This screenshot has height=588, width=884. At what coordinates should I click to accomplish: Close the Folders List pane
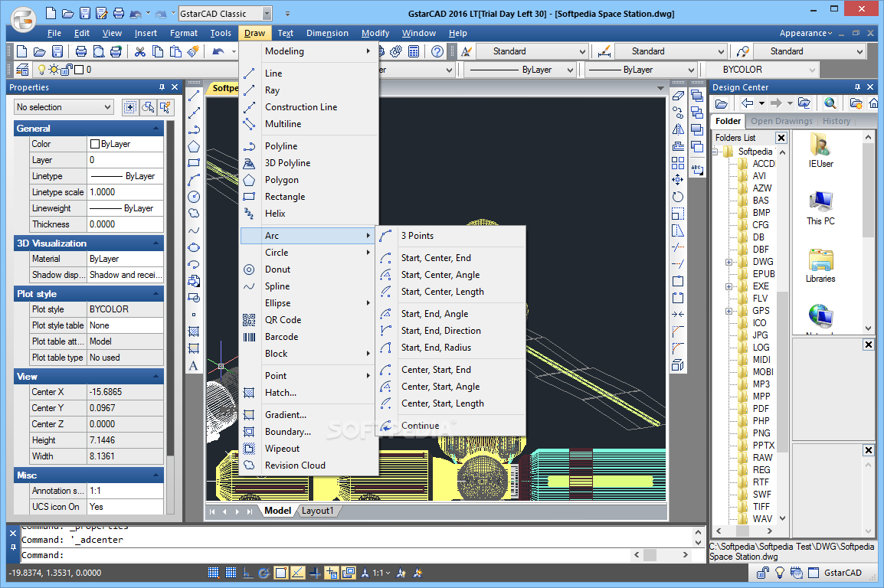(781, 138)
